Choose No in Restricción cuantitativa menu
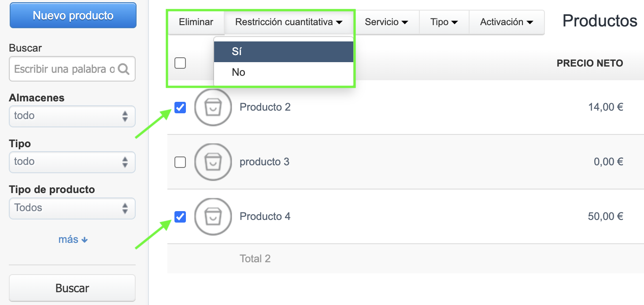 [x=283, y=72]
